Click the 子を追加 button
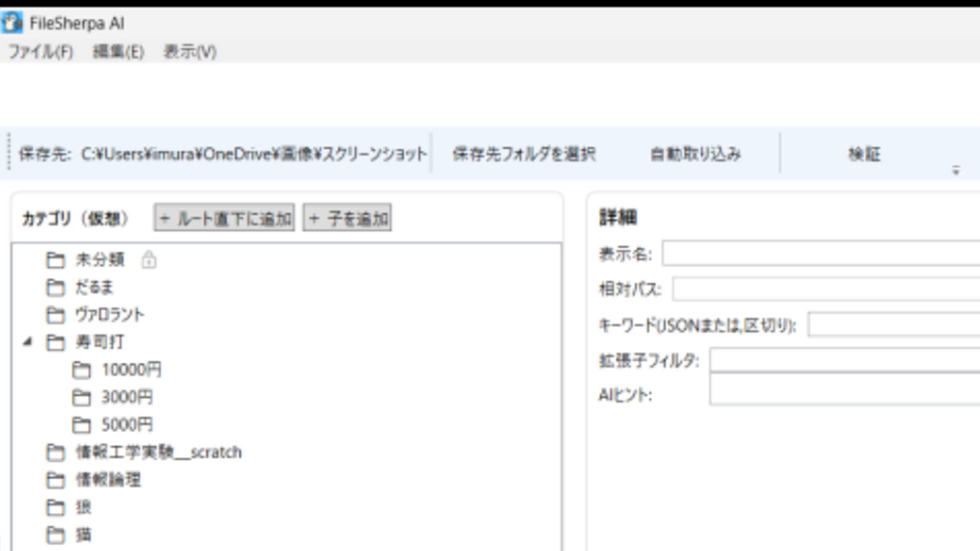 point(347,218)
